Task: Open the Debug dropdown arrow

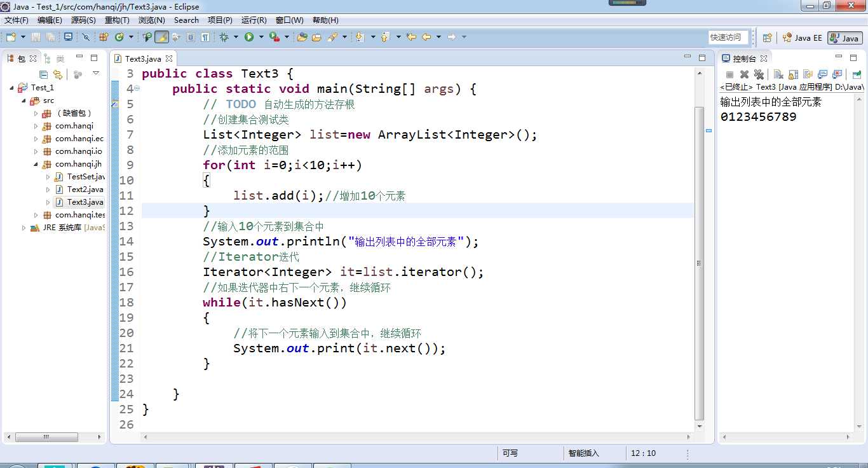Action: coord(236,38)
